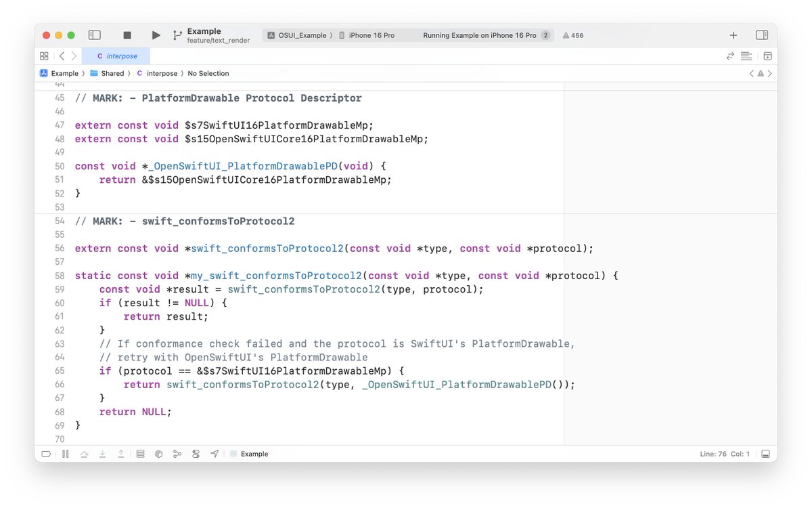Click line number 45
The image size is (812, 508).
[60, 98]
